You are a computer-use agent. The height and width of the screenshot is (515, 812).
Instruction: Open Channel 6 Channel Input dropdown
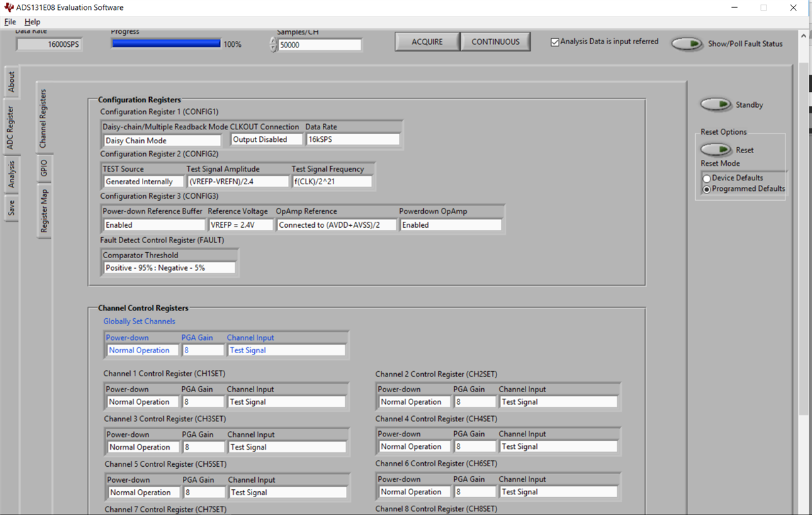pyautogui.click(x=558, y=492)
